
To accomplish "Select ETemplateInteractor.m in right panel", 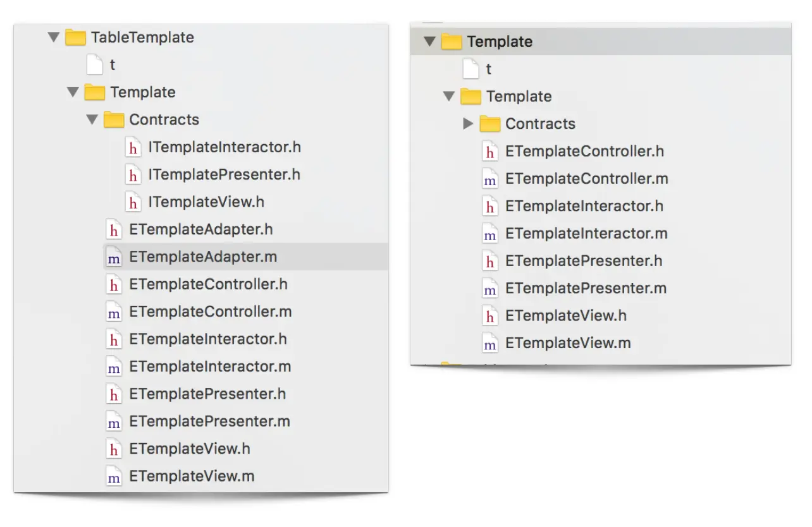I will (x=586, y=234).
